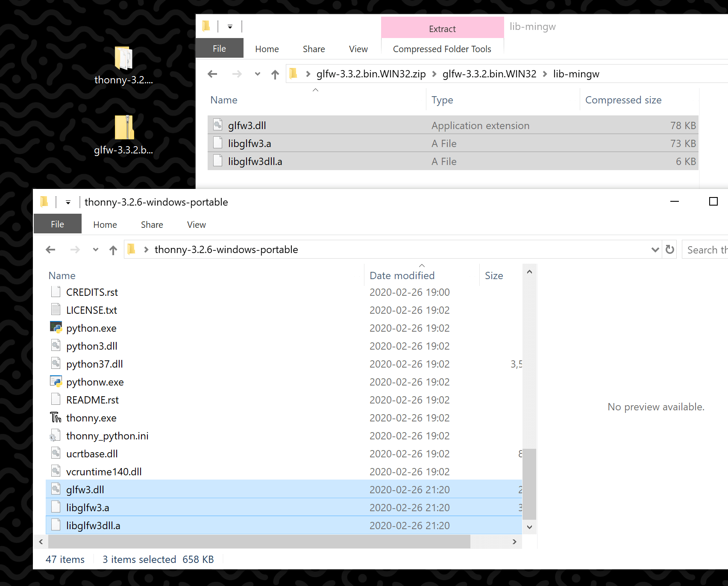Expand the address bar history dropdown
Viewport: 728px width, 586px height.
655,250
